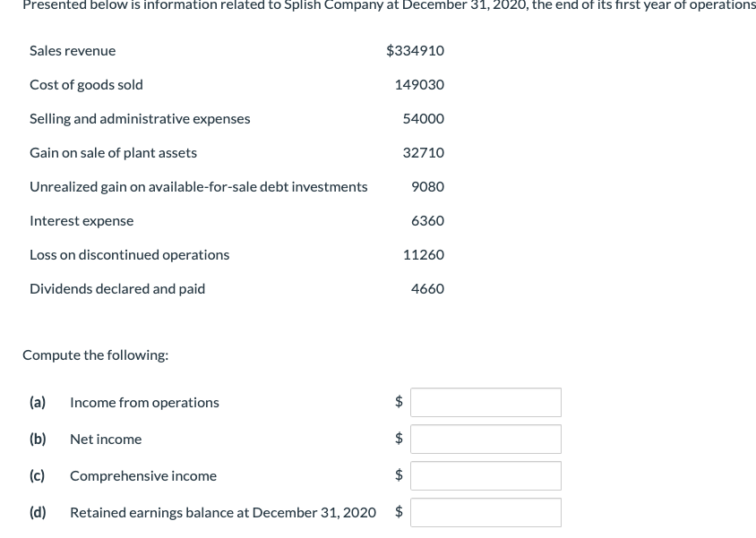Select the Sales revenue label text
This screenshot has width=756, height=538.
(73, 50)
